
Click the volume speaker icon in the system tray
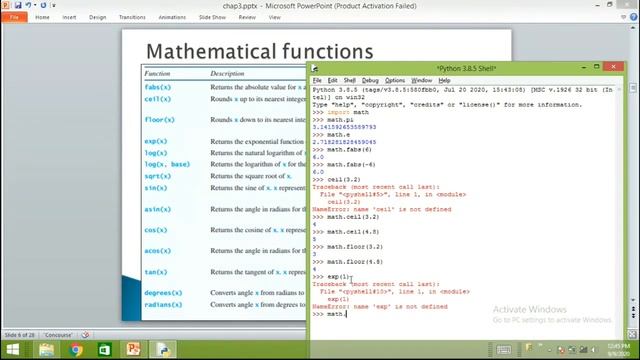click(x=593, y=350)
